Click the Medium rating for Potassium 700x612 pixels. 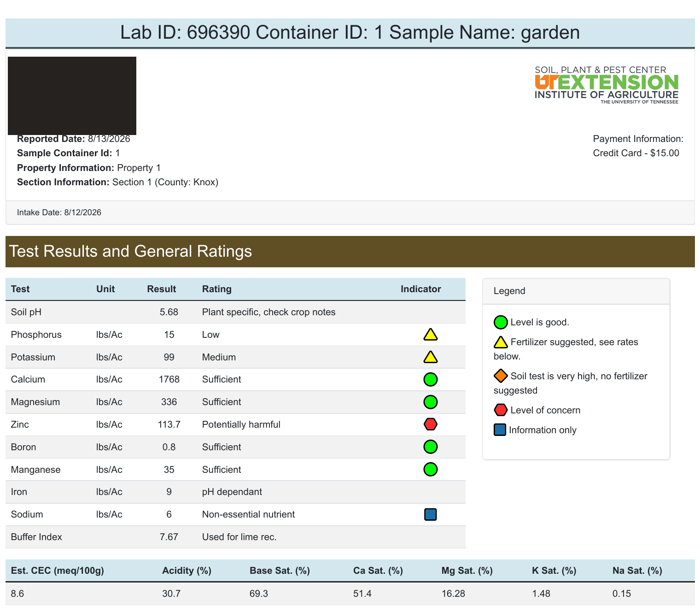[219, 357]
